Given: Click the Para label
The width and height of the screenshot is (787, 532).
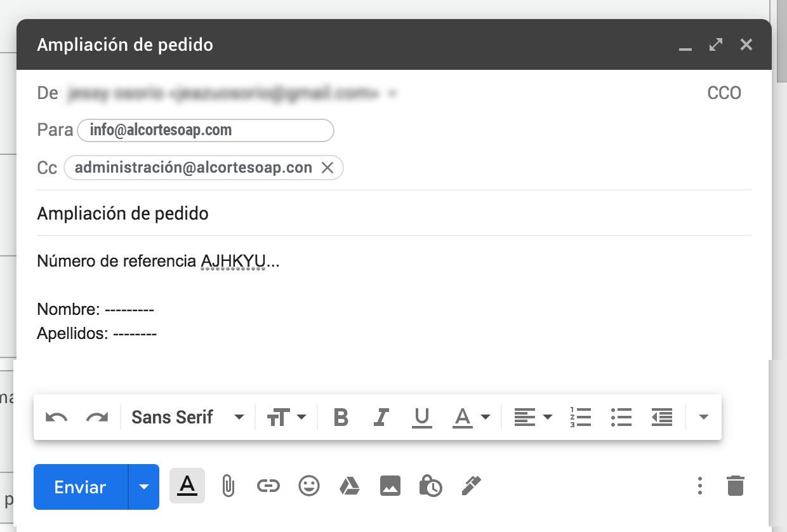Looking at the screenshot, I should coord(55,130).
